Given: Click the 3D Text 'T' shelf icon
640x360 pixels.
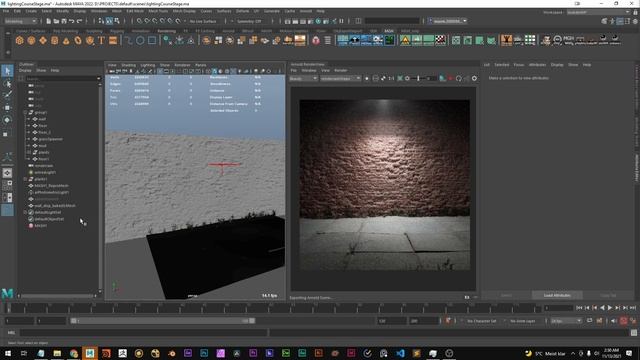Looking at the screenshot, I should tap(101, 40).
